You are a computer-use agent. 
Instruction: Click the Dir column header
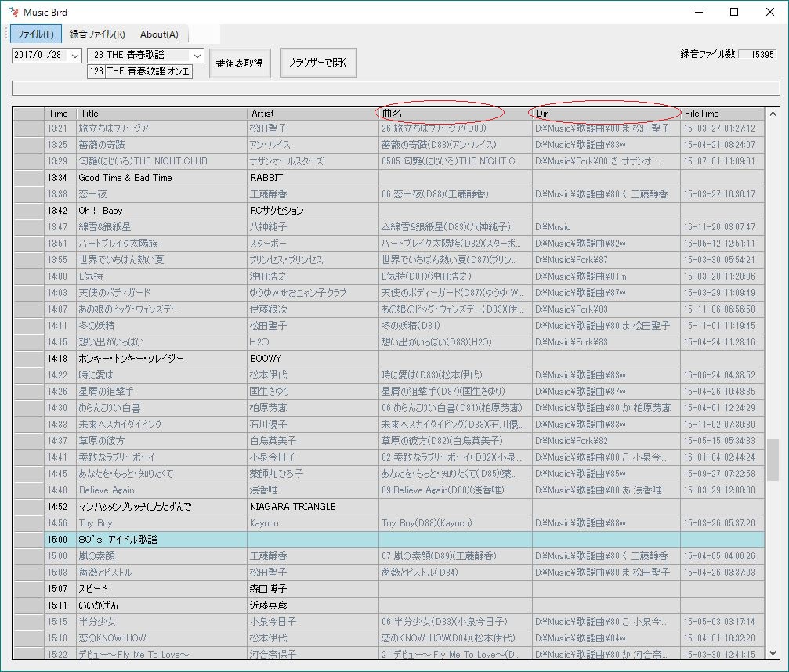click(x=606, y=114)
